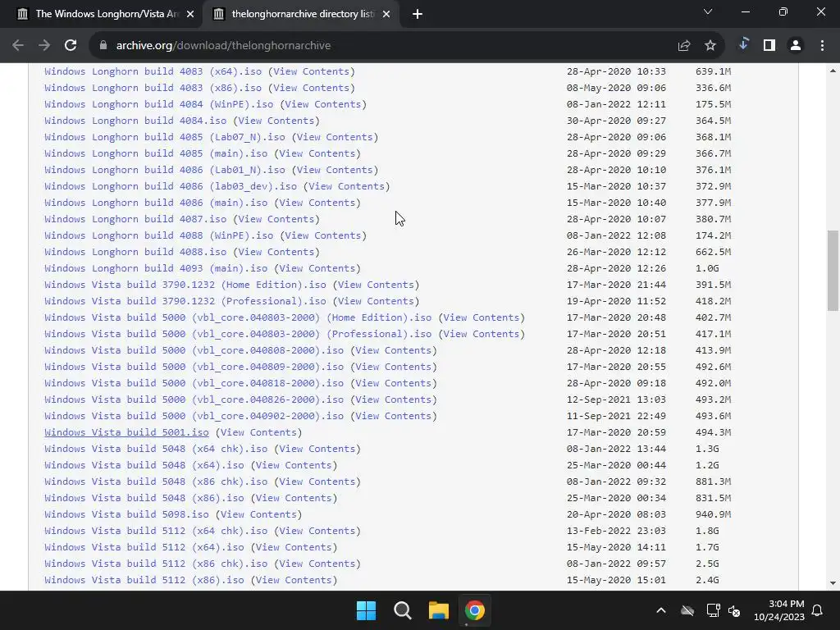
Task: Open the downloads indicator in the toolbar
Action: (743, 45)
